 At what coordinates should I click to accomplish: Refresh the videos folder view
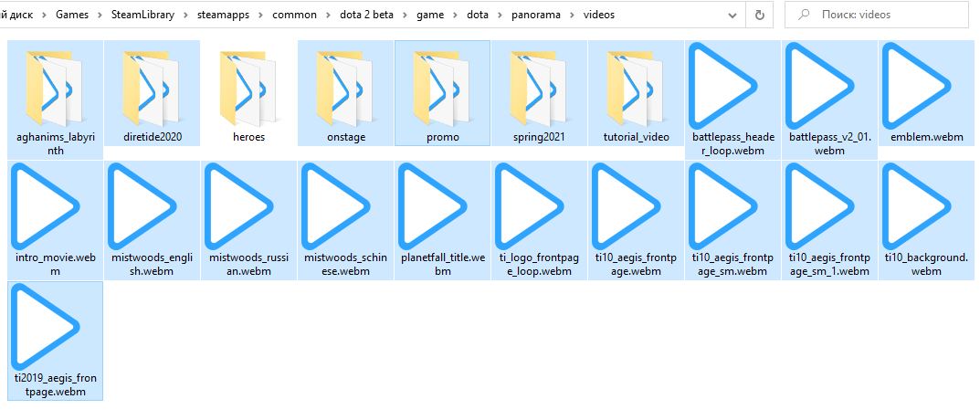tap(760, 15)
